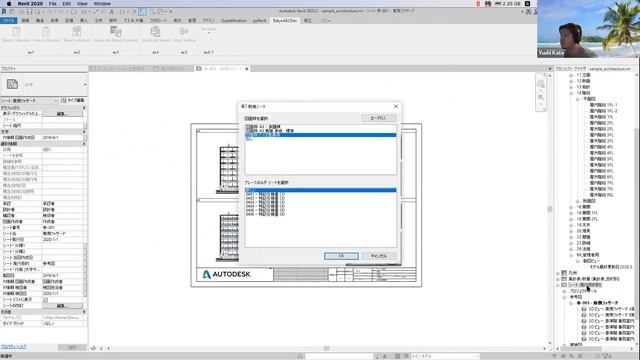Click the Duplicate Sheet ribbon icon
Viewport: 640px width, 360px height.
coord(156,32)
